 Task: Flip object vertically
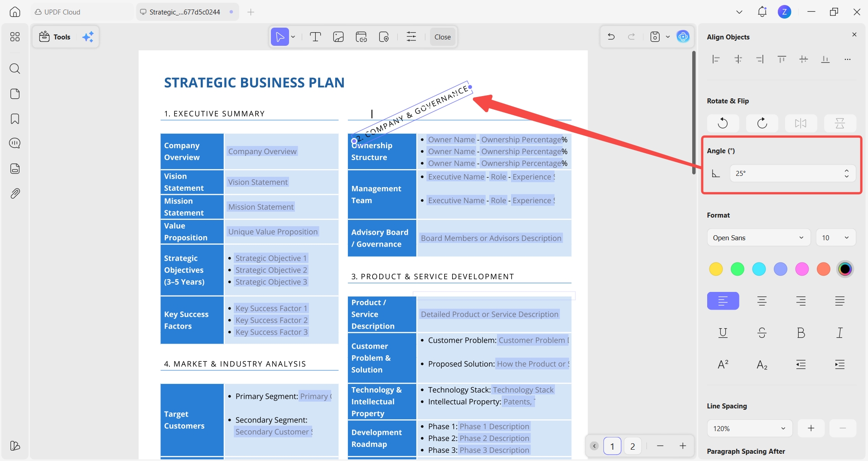840,123
